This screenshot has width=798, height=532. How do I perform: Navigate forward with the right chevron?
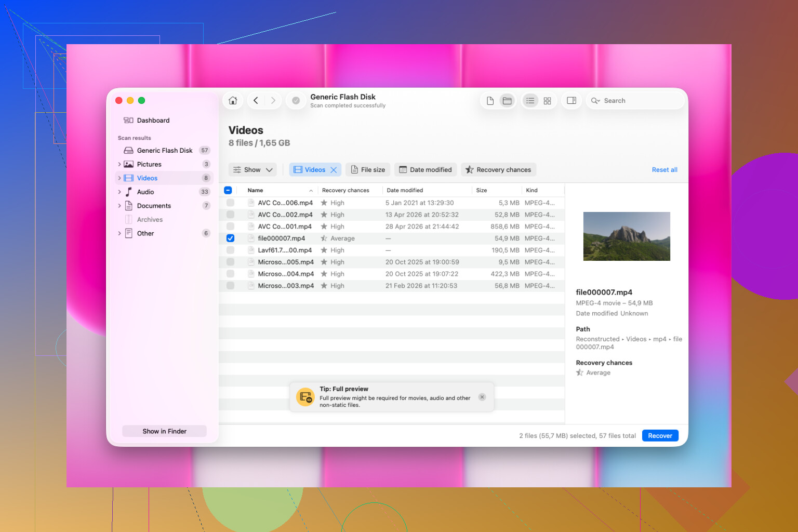[x=273, y=100]
